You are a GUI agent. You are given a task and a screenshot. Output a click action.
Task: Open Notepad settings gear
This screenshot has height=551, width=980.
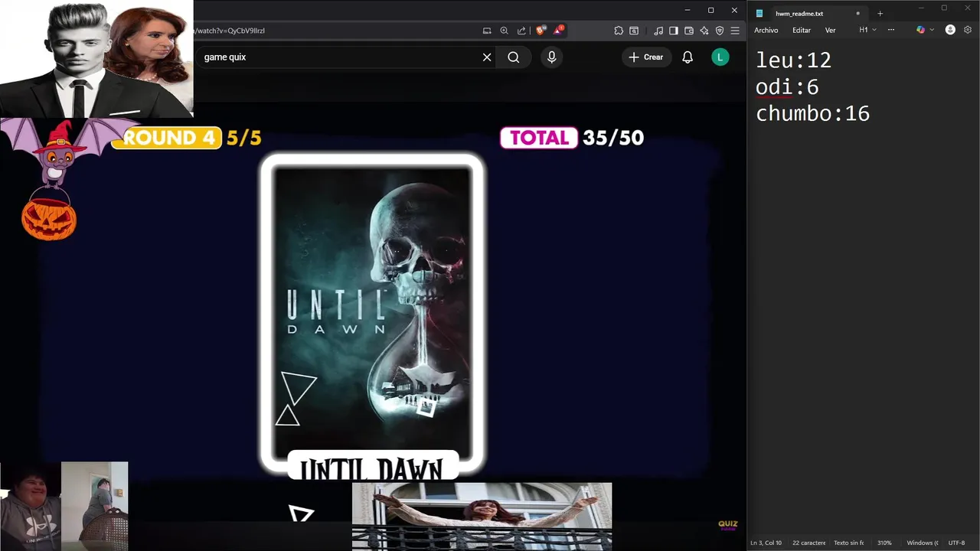click(x=968, y=30)
